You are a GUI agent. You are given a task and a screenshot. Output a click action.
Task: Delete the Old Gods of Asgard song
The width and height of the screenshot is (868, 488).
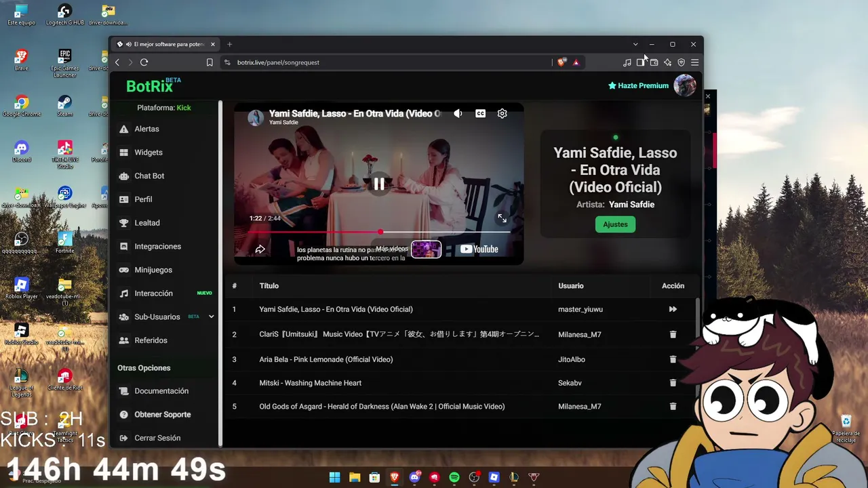673,407
